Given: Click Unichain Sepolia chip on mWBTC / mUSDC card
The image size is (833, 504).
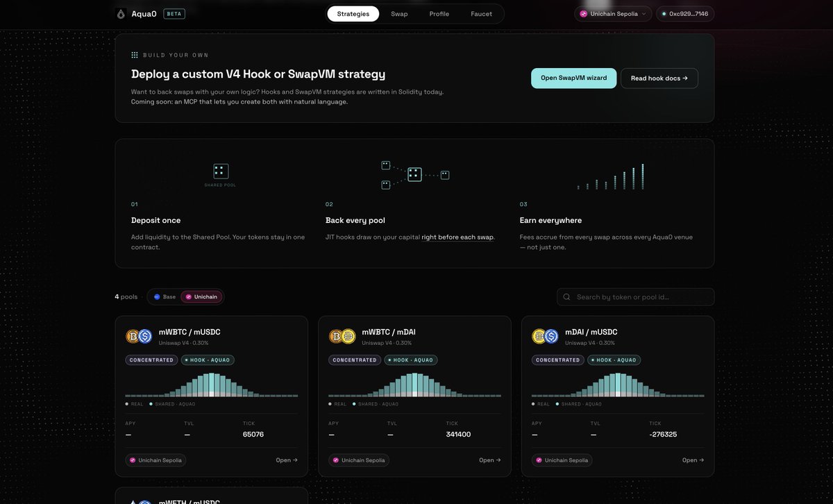Looking at the screenshot, I should 155,460.
